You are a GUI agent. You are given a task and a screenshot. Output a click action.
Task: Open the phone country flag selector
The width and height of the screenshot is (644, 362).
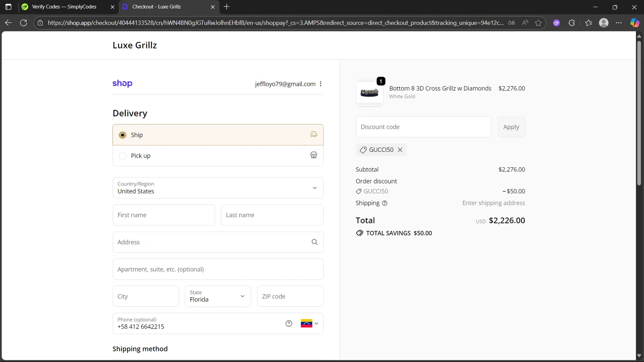310,323
